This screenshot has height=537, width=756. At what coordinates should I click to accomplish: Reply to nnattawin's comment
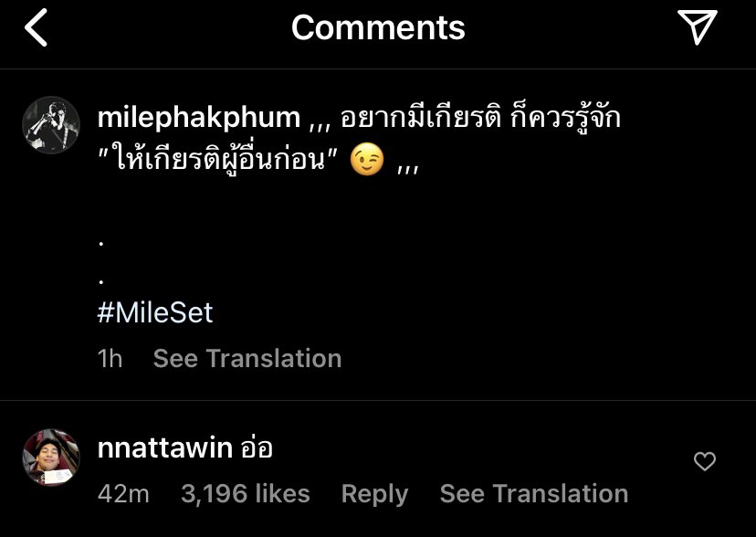[374, 494]
